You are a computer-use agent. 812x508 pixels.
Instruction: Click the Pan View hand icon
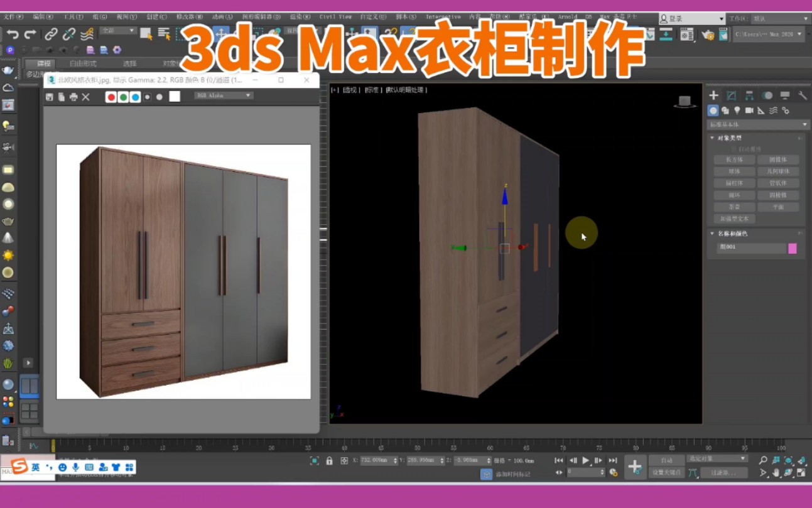click(x=776, y=473)
